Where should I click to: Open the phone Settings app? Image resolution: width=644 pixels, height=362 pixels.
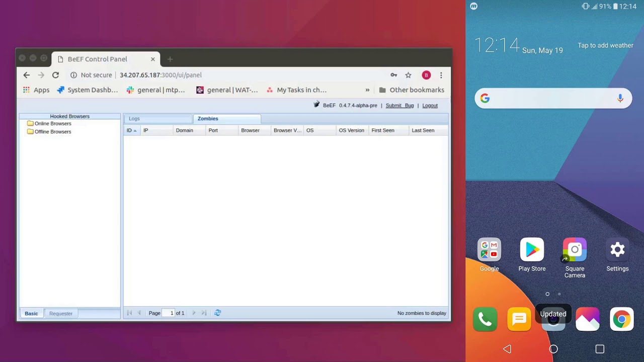coord(617,255)
